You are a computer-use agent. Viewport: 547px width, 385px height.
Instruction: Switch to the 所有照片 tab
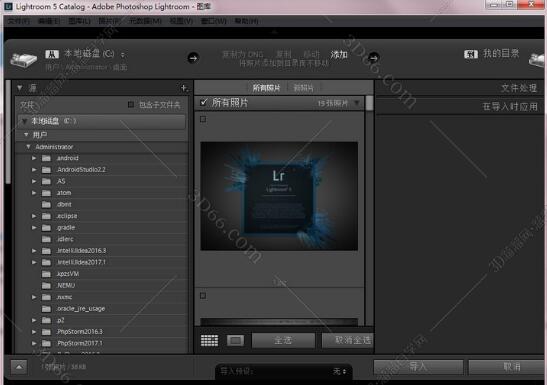[267, 88]
